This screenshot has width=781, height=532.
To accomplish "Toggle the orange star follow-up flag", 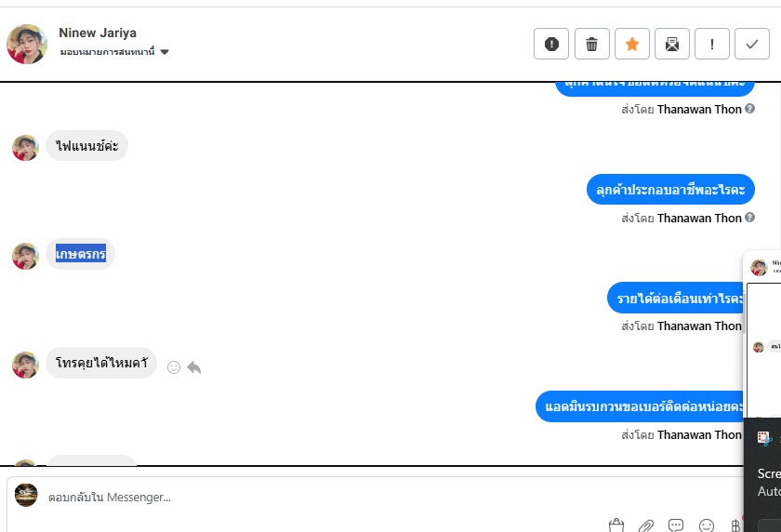I will pyautogui.click(x=631, y=45).
